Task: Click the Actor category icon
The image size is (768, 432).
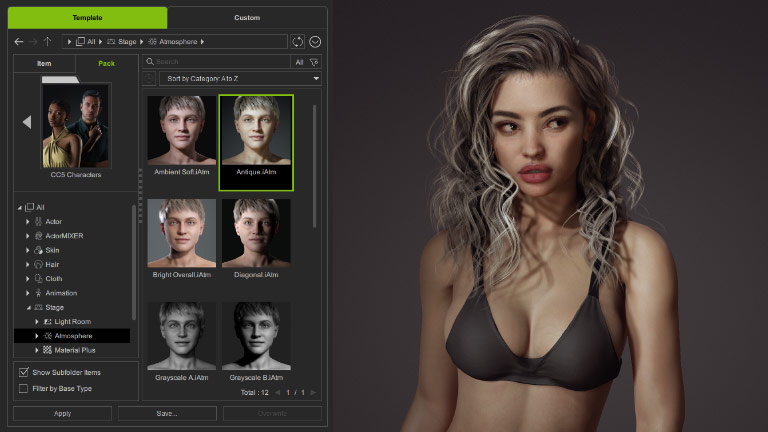Action: (38, 221)
